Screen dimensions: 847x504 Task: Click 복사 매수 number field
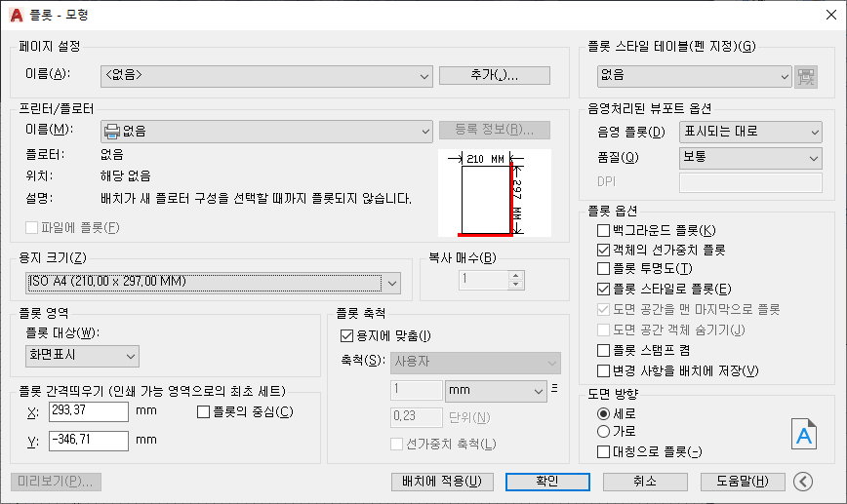[x=484, y=280]
